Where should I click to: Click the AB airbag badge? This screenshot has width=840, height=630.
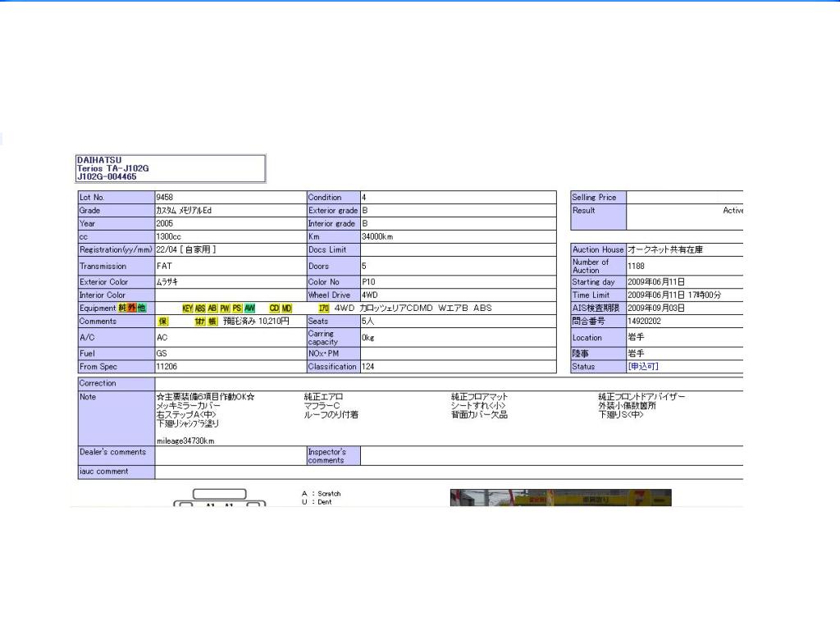(212, 308)
